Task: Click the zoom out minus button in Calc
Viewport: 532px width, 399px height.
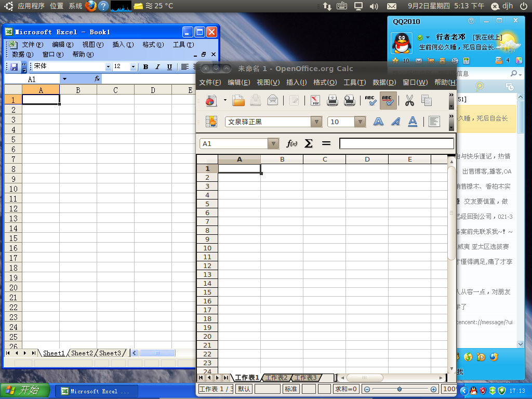Action: [367, 389]
